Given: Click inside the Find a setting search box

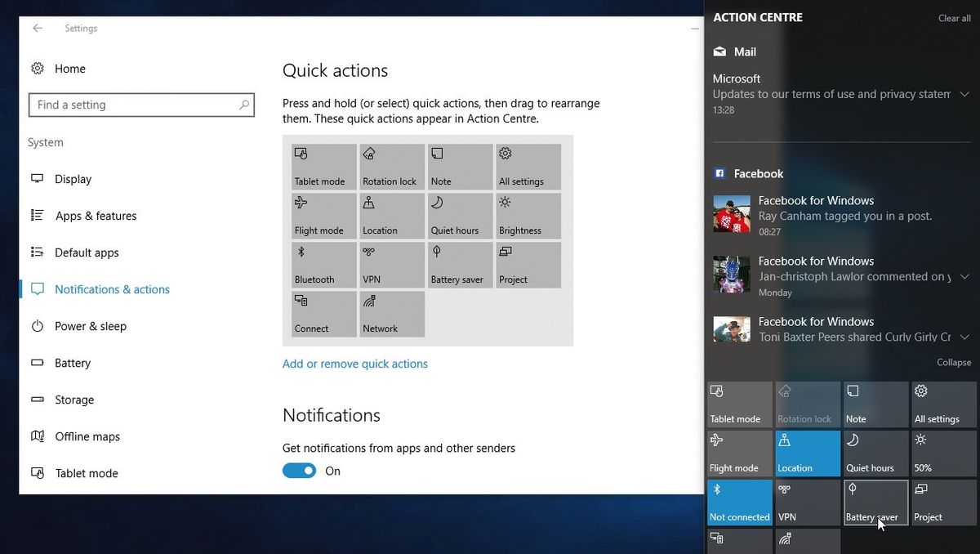Looking at the screenshot, I should click(x=141, y=105).
